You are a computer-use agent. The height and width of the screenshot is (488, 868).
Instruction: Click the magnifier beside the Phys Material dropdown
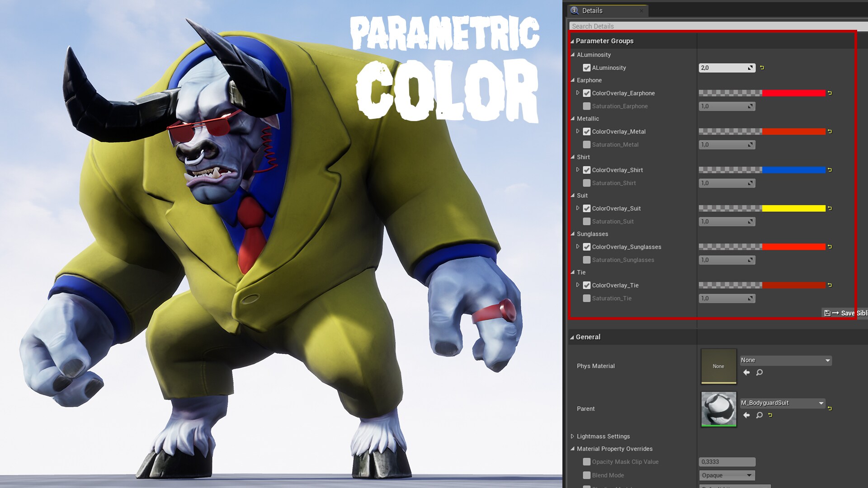click(759, 372)
